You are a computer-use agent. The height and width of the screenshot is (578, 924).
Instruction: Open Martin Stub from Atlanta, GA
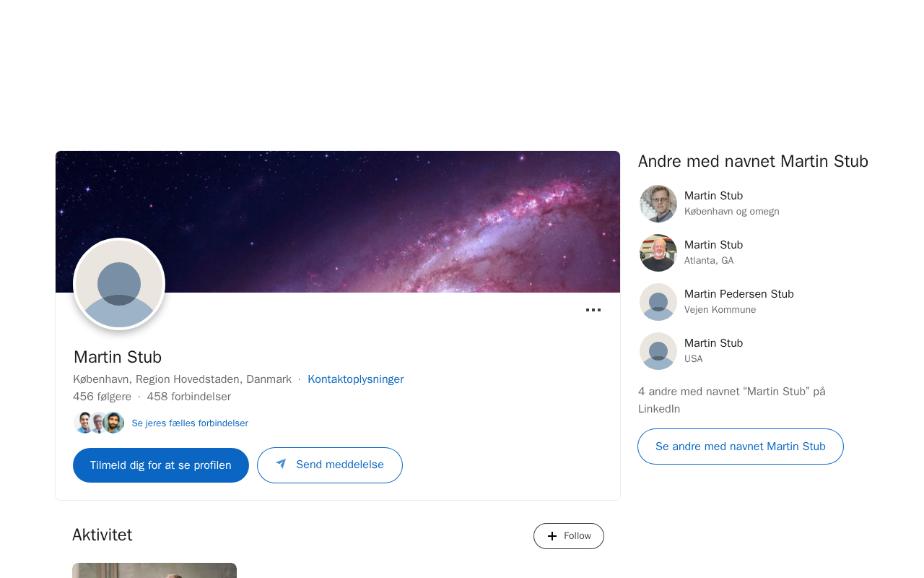(x=713, y=245)
